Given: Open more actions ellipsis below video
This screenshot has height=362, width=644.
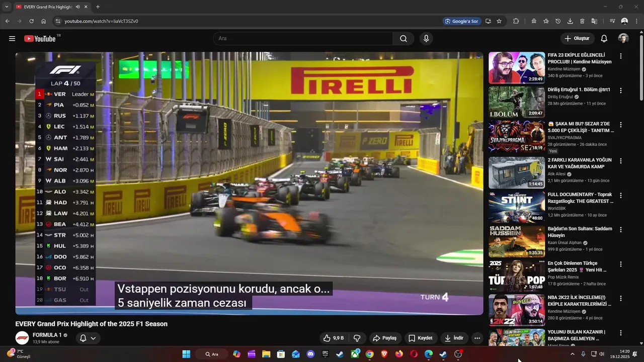Looking at the screenshot, I should click(477, 338).
